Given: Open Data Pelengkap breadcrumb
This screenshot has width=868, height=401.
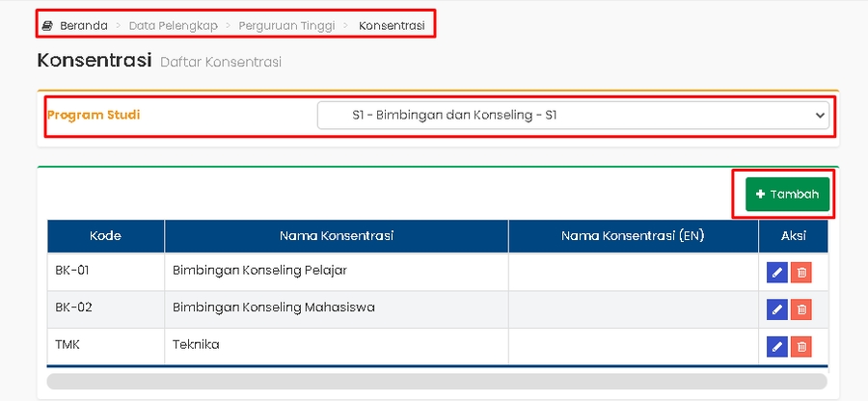Looking at the screenshot, I should [x=173, y=26].
